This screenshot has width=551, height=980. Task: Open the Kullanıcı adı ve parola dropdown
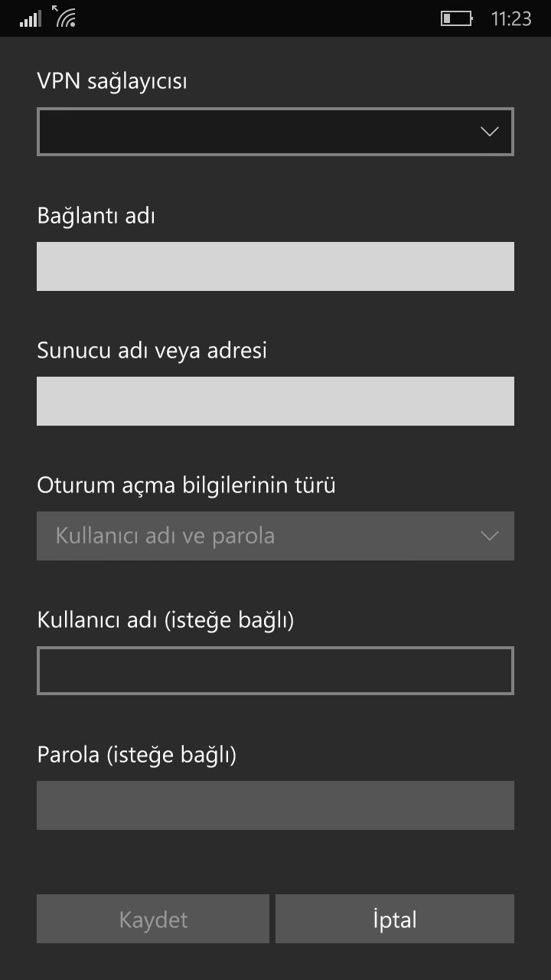click(x=275, y=536)
